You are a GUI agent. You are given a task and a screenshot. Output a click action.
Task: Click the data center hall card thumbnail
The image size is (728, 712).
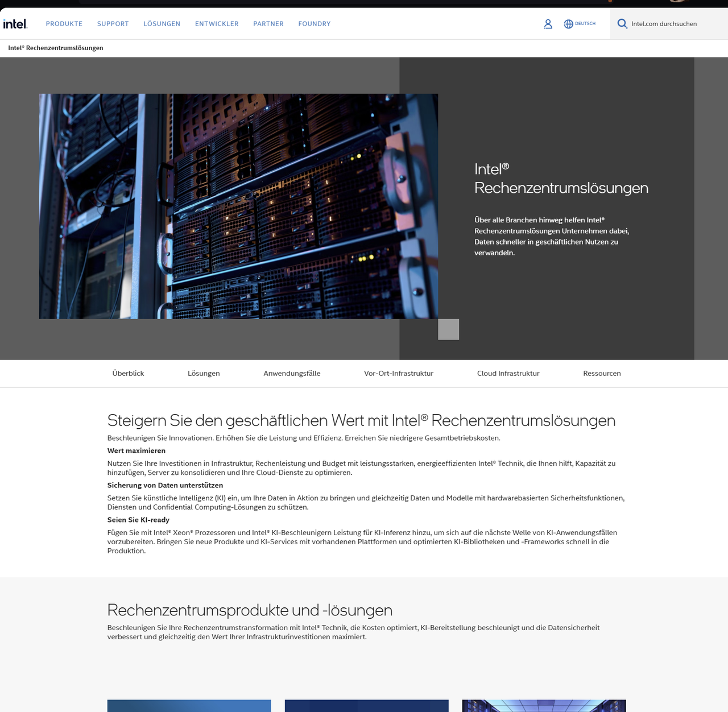click(x=544, y=706)
